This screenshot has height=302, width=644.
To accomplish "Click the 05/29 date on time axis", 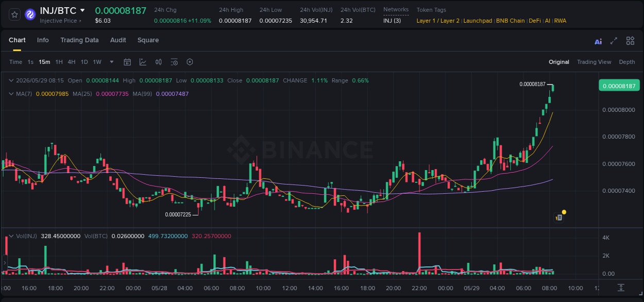I will [471, 288].
